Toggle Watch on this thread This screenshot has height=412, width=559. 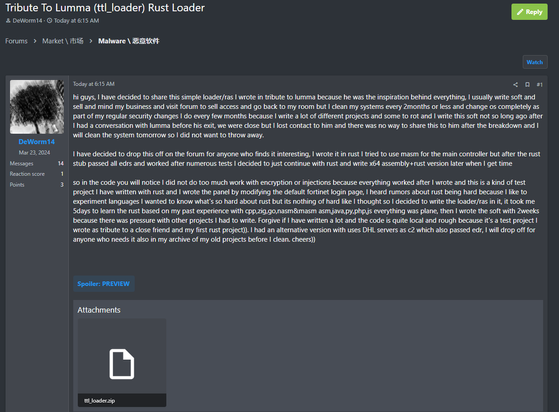pyautogui.click(x=535, y=62)
